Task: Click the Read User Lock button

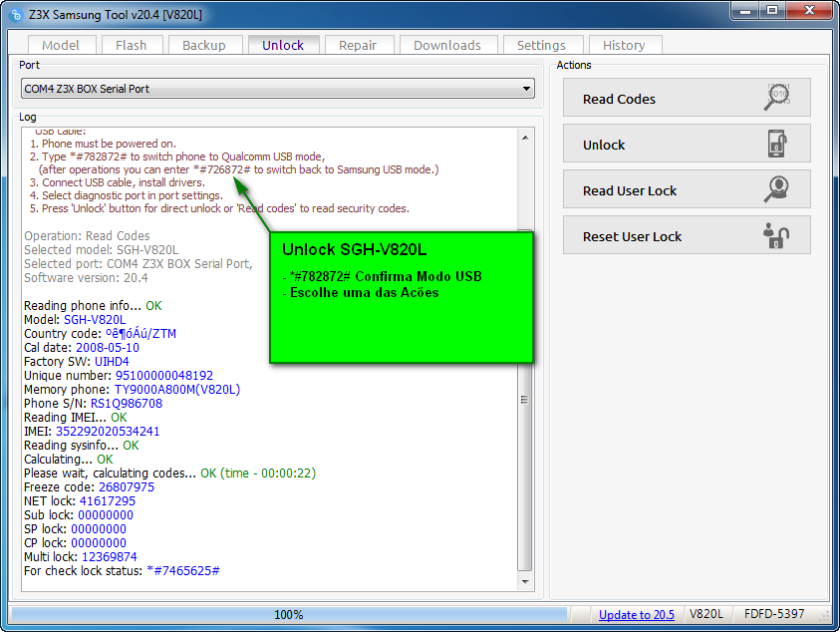Action: click(x=687, y=189)
